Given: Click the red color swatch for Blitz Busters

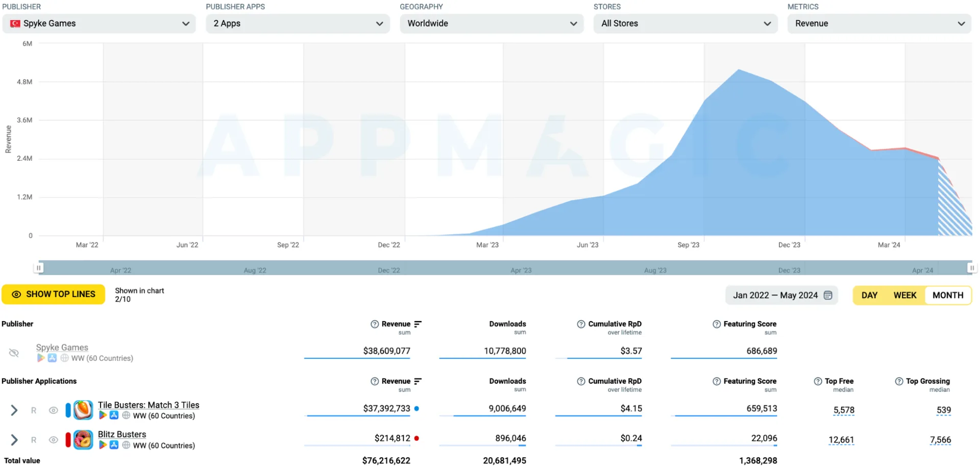Looking at the screenshot, I should pos(68,440).
